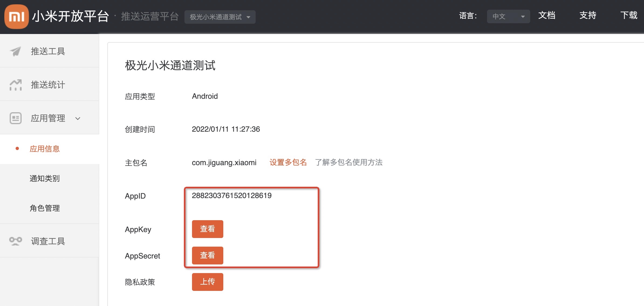Open the 支持 header link
The height and width of the screenshot is (306, 644).
click(588, 15)
